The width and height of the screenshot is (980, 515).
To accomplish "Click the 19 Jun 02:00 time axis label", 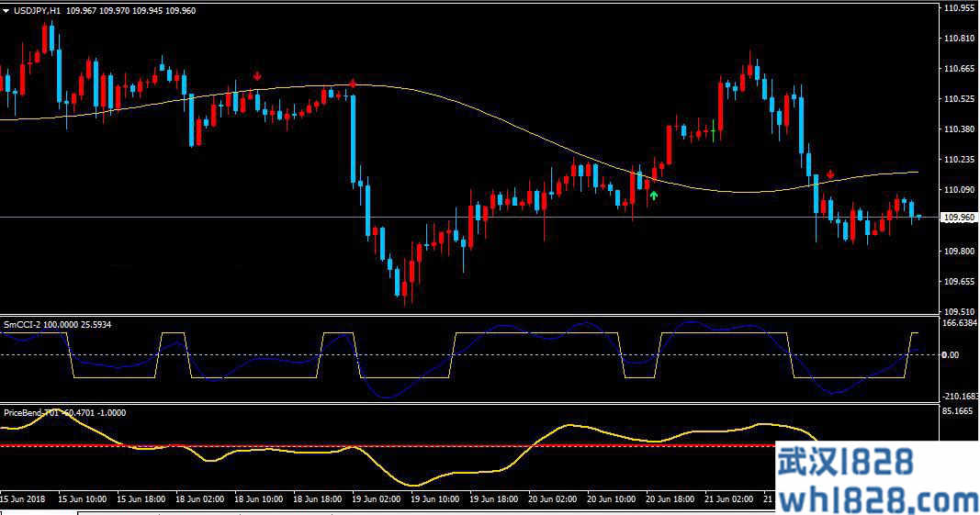I will (377, 498).
